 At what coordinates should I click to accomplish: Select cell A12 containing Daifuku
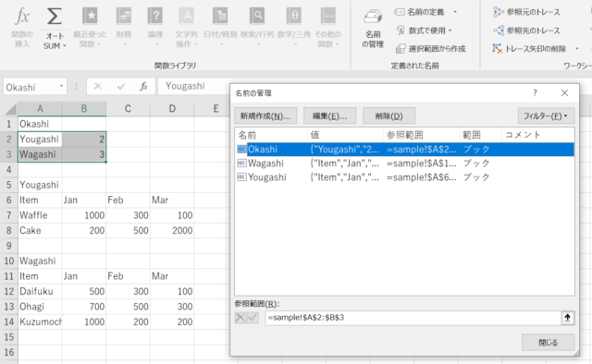(x=40, y=292)
